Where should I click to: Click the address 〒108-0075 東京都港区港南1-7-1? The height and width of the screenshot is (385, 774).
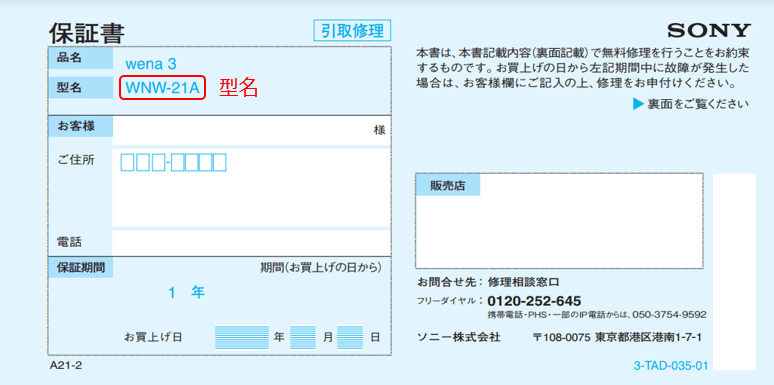tap(617, 337)
